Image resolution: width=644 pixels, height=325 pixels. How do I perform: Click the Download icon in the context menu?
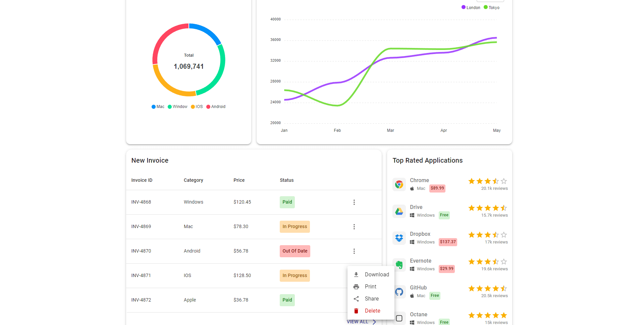click(356, 275)
